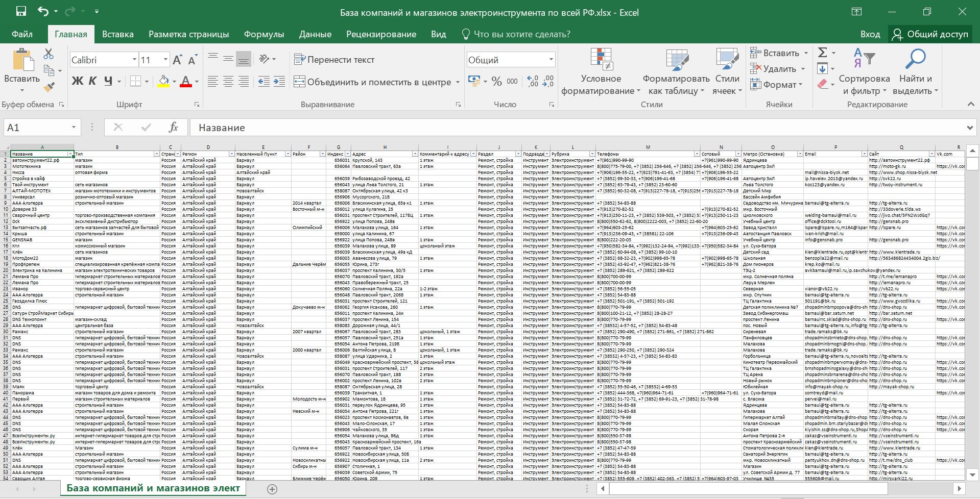Viewport: 980px width, 499px height.
Task: Apply yellow fill color
Action: [163, 81]
